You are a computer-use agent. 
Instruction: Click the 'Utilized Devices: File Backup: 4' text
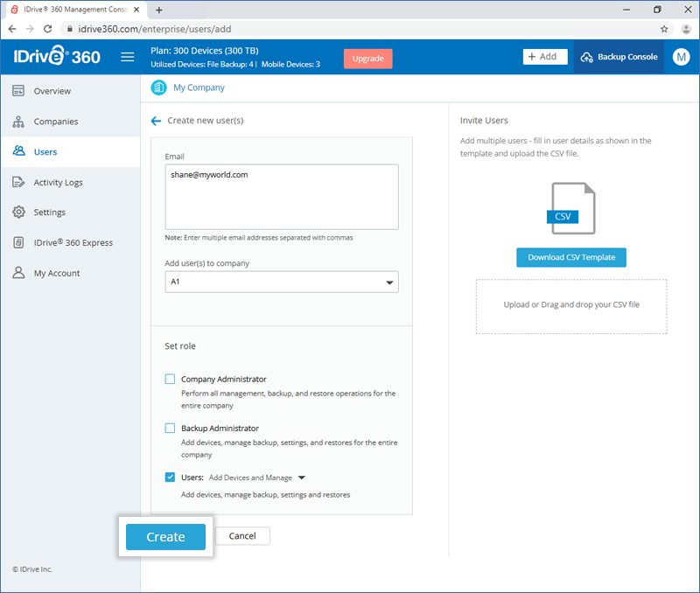(202, 64)
